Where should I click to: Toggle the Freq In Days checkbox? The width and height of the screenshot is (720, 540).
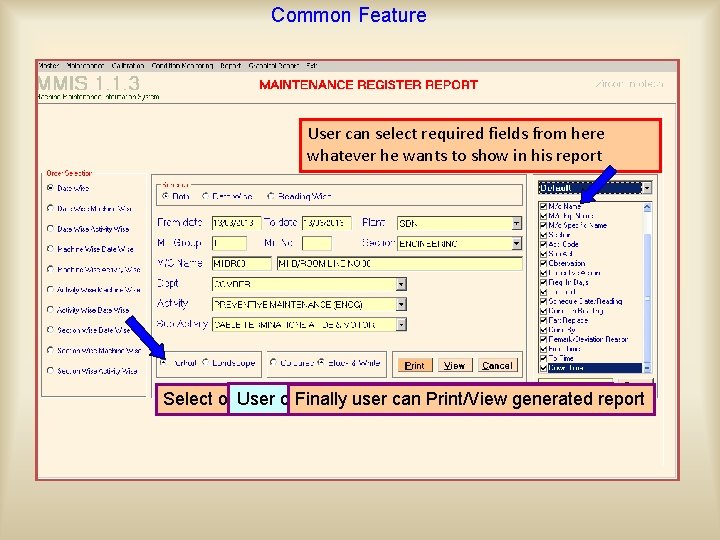tap(544, 282)
